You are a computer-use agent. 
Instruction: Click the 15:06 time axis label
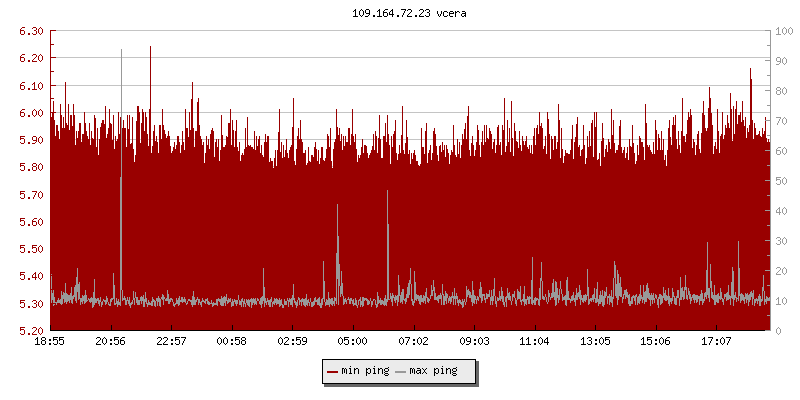coord(655,342)
